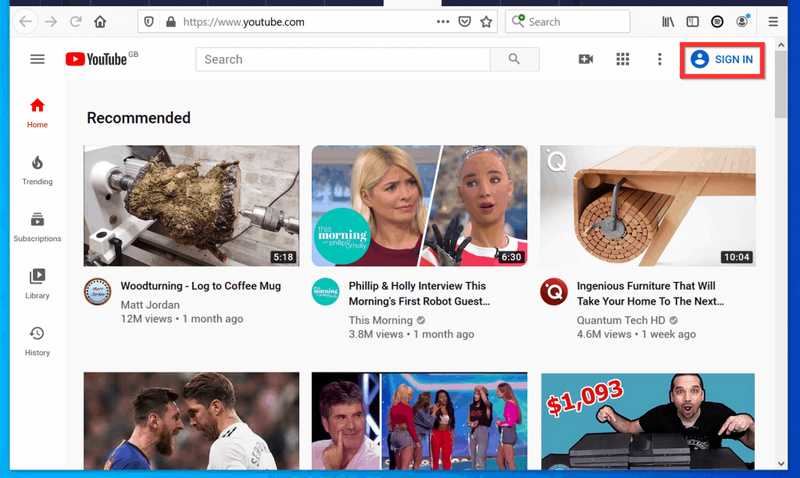Image resolution: width=800 pixels, height=478 pixels.
Task: Click the SIGN IN button
Action: 722,60
